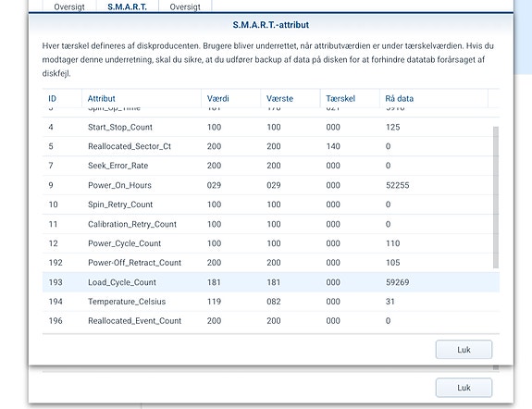This screenshot has height=409, width=532.
Task: Select the Start_Stop_Count row
Action: (x=271, y=127)
